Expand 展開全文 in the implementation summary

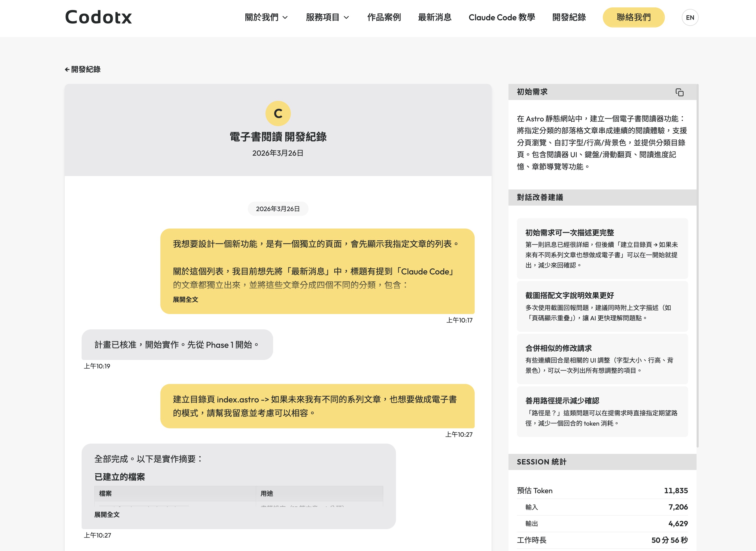click(x=108, y=515)
